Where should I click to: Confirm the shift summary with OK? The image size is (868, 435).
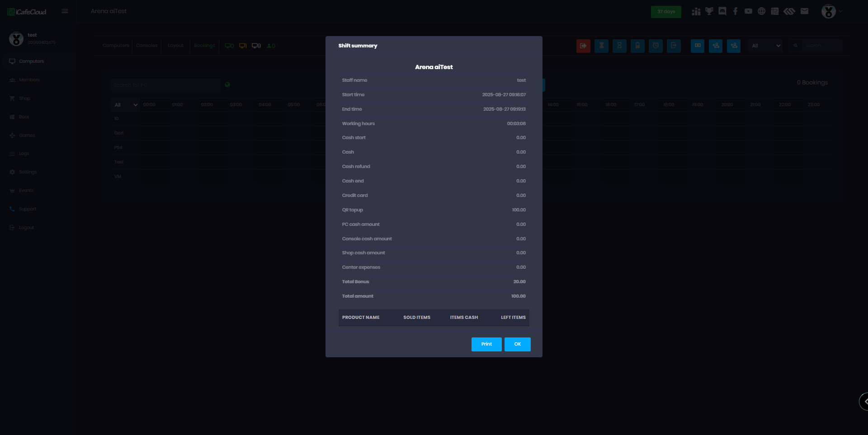click(x=518, y=344)
